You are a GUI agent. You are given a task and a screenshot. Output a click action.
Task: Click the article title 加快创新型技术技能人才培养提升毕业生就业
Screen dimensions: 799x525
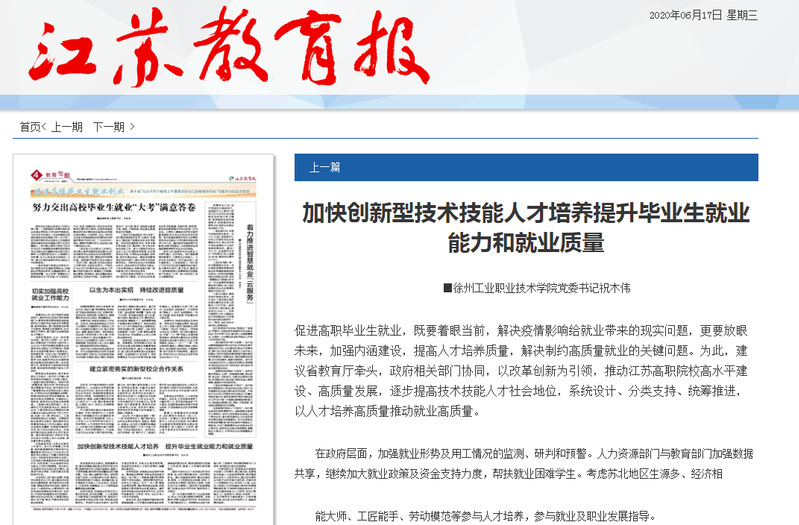click(525, 213)
